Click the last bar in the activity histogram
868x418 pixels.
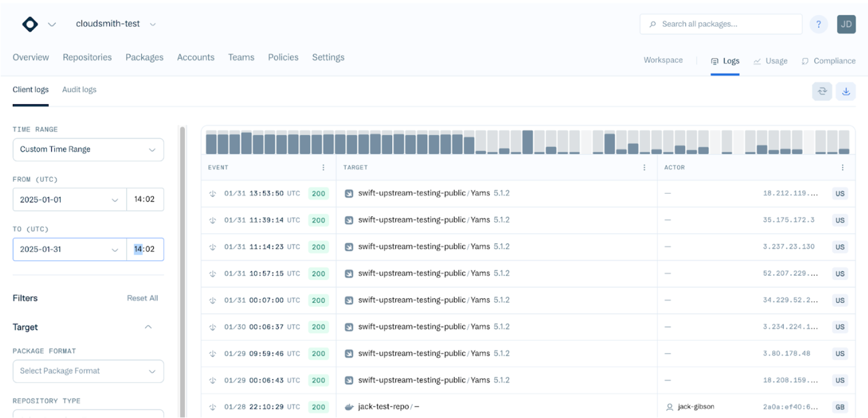(844, 142)
